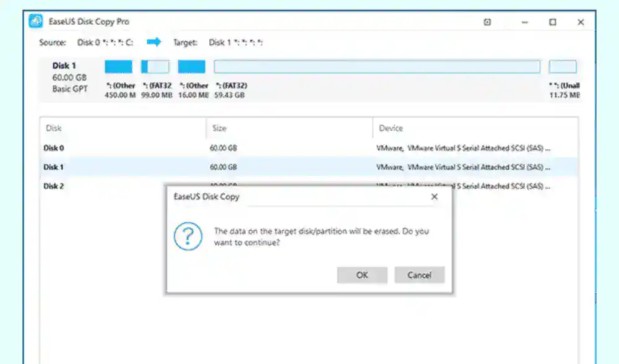
Task: Maximize the EaseUS Disk Copy Pro window
Action: [553, 22]
